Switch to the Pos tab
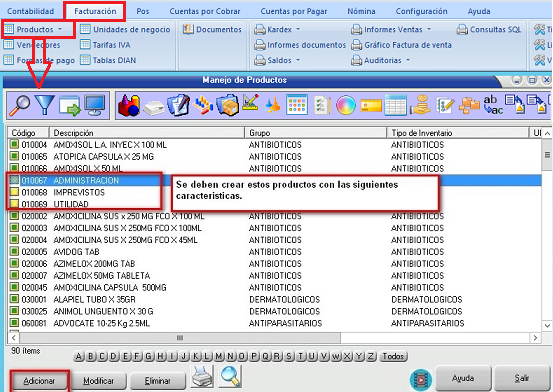The height and width of the screenshot is (392, 553). 142,11
